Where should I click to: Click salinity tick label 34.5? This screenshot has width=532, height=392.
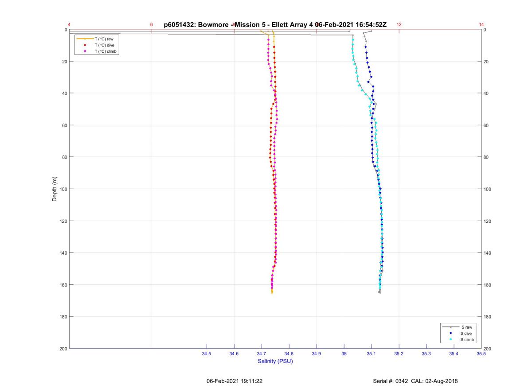click(207, 353)
